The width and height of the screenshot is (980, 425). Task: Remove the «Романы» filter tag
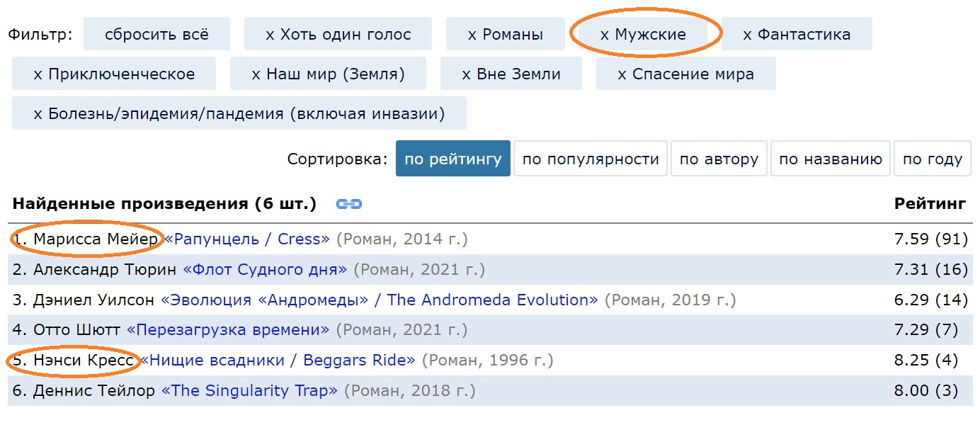coord(506,34)
